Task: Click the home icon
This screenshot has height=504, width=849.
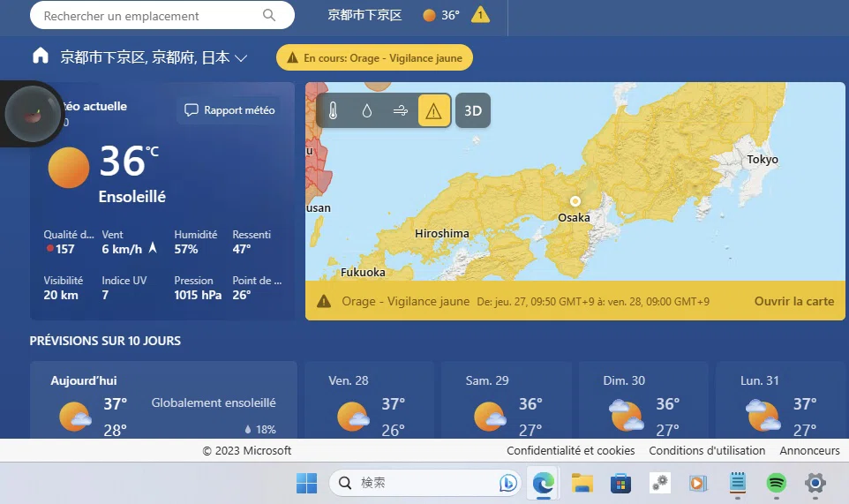Action: [41, 56]
